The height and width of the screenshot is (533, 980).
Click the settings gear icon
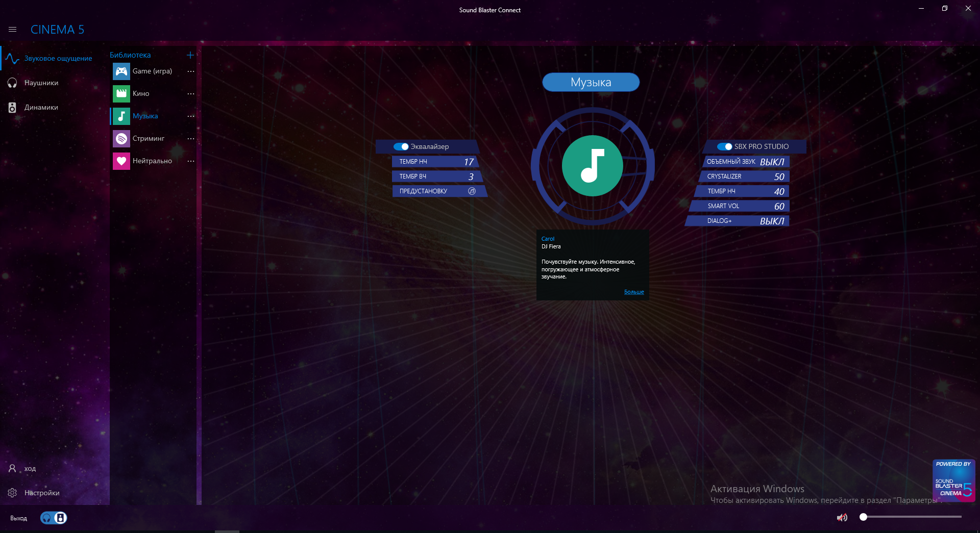coord(12,493)
